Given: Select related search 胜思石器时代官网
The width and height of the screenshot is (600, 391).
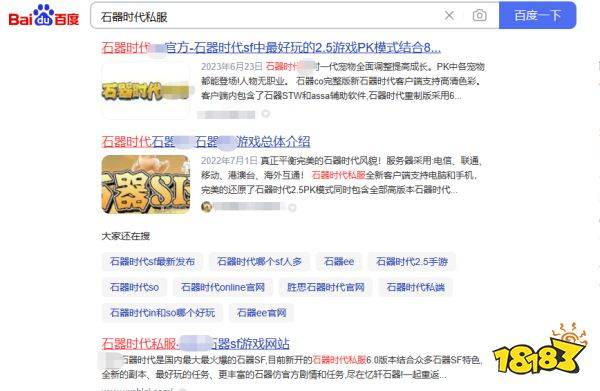Looking at the screenshot, I should point(325,287).
